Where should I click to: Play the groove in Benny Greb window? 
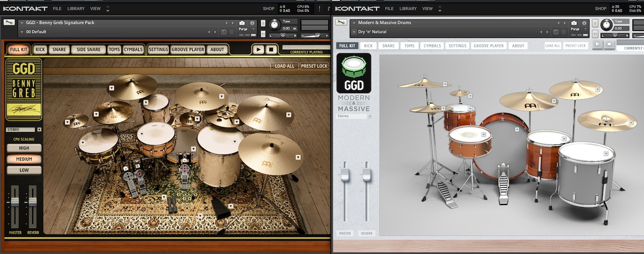coord(258,50)
